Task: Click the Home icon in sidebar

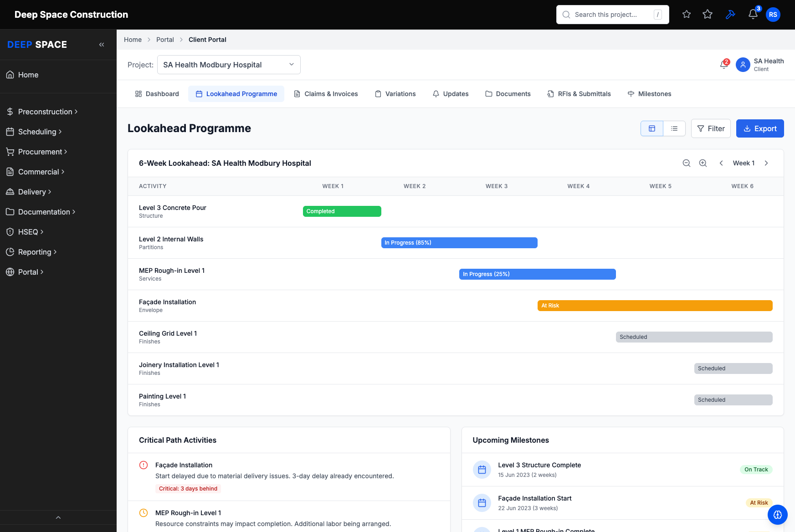Action: (x=10, y=75)
